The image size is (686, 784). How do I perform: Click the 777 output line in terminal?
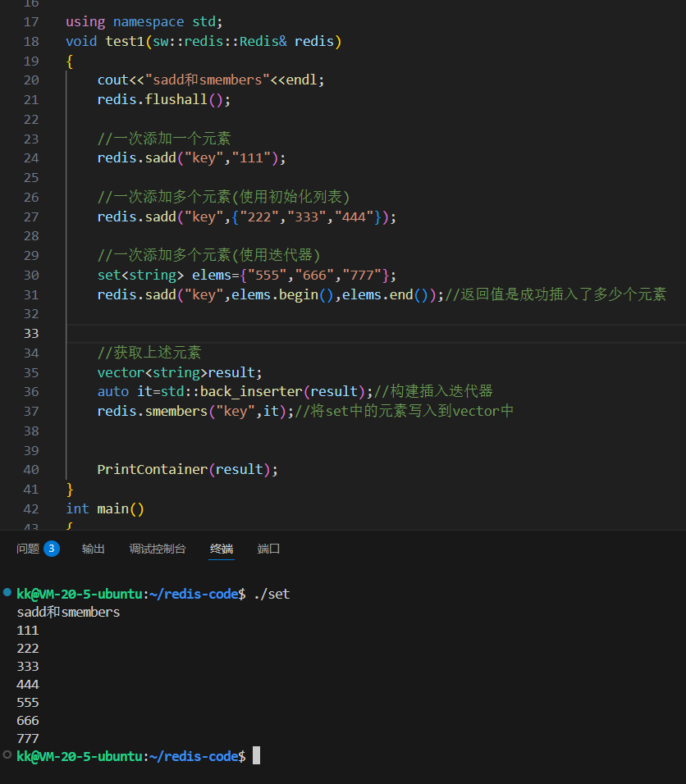28,739
